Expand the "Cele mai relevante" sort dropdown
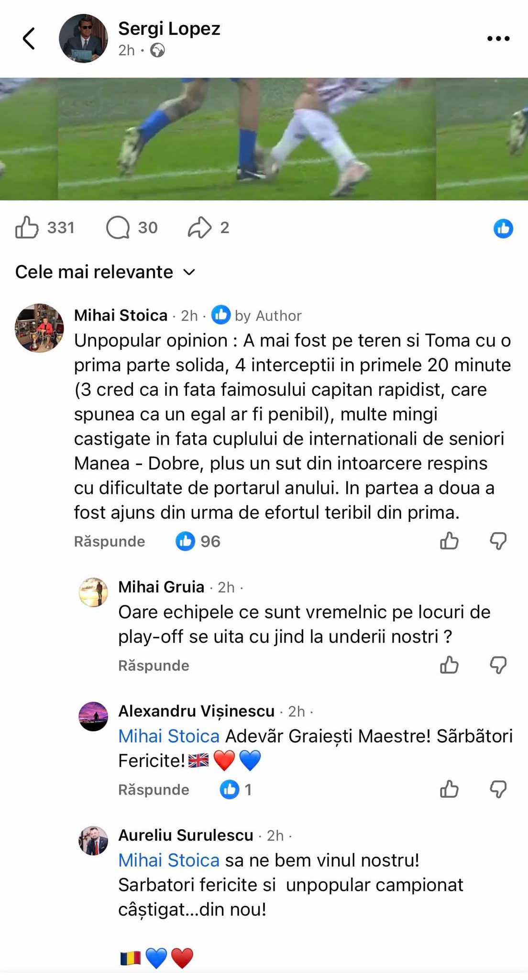Image resolution: width=528 pixels, height=980 pixels. (x=106, y=272)
